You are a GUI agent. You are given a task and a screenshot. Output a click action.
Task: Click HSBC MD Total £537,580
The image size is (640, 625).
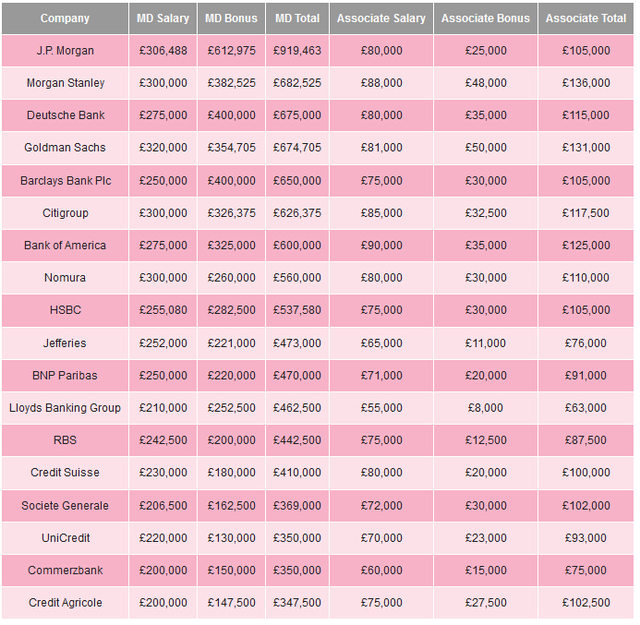pyautogui.click(x=297, y=310)
